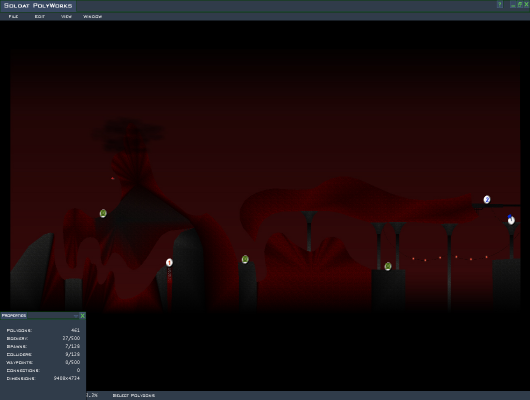Image resolution: width=530 pixels, height=400 pixels.
Task: Click the zoom percentage in status bar
Action: 92,395
